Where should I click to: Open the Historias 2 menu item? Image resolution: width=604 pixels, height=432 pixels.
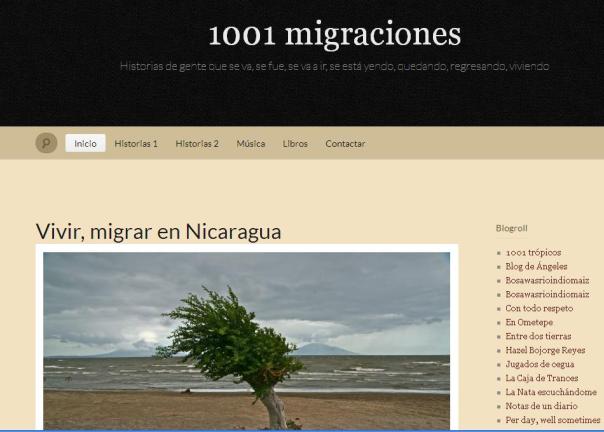point(197,144)
